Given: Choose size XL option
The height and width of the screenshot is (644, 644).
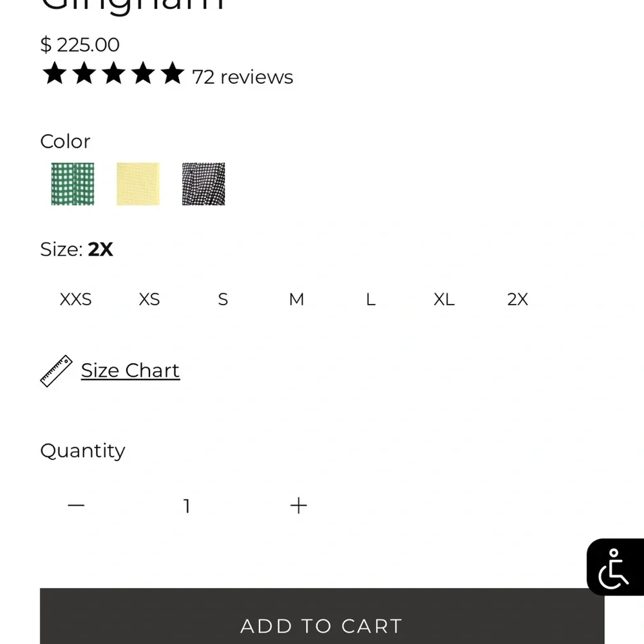Looking at the screenshot, I should (x=444, y=299).
